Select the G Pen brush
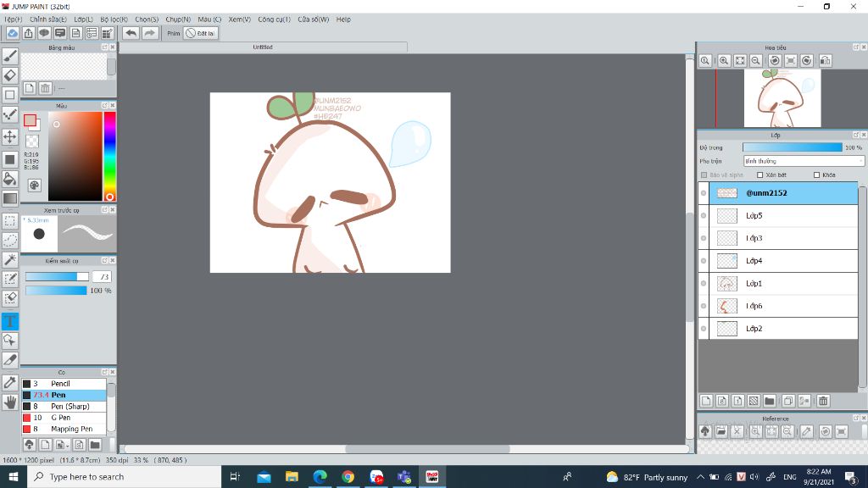The image size is (868, 488). pyautogui.click(x=64, y=418)
